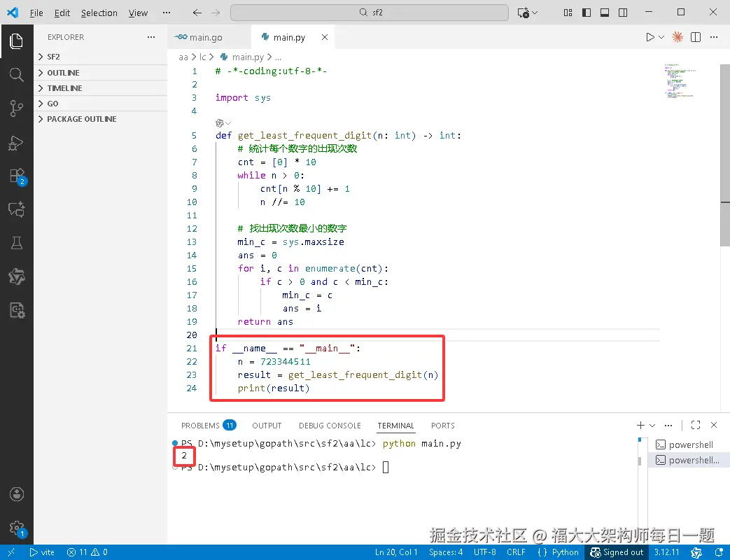Screen dimensions: 730x560
Task: Open the Testing flask view
Action: coord(16,242)
